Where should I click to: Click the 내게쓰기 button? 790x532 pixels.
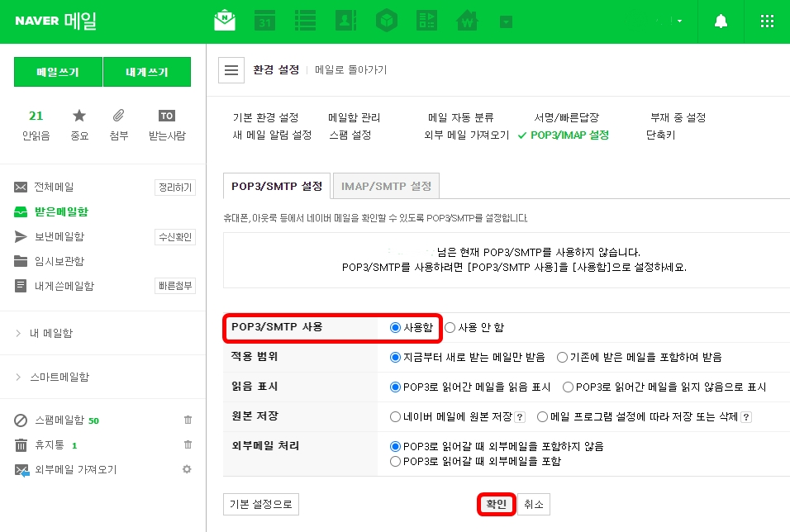click(147, 72)
